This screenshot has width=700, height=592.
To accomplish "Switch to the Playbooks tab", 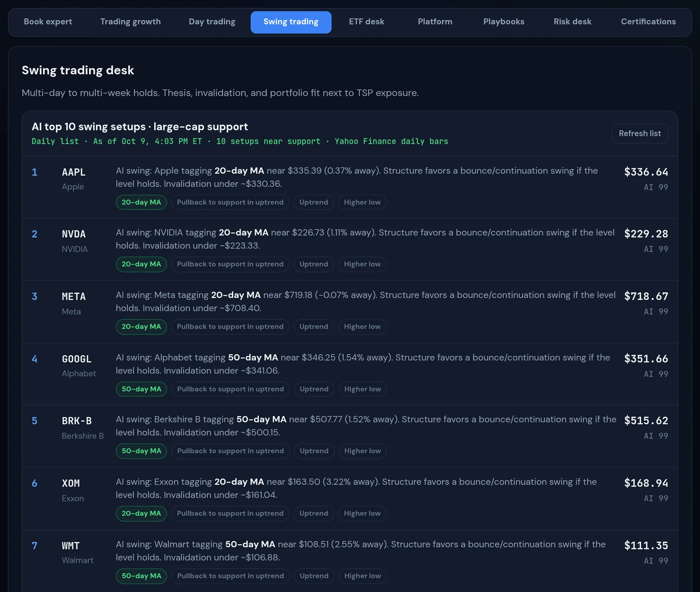I will tap(504, 22).
